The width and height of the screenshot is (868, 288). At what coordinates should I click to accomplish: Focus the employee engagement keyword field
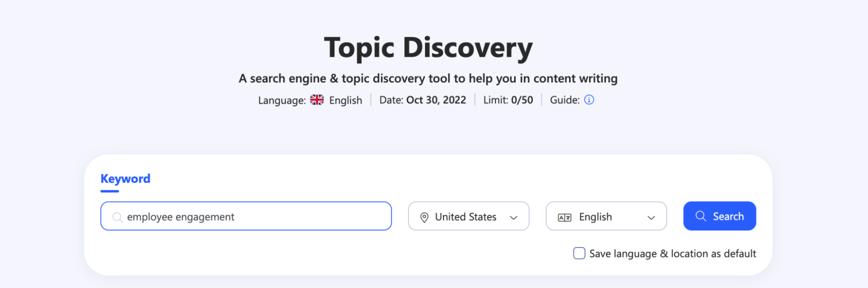246,216
